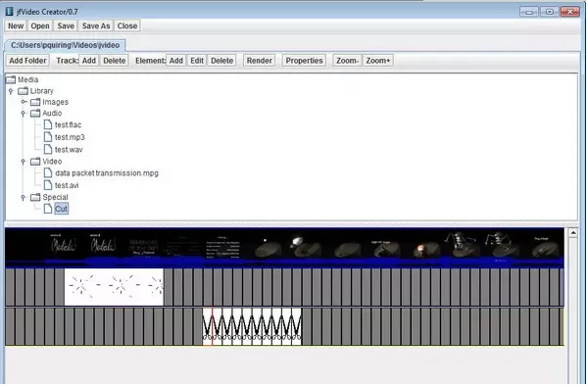The width and height of the screenshot is (588, 387).
Task: Select the highlighted Cut entry
Action: 61,209
